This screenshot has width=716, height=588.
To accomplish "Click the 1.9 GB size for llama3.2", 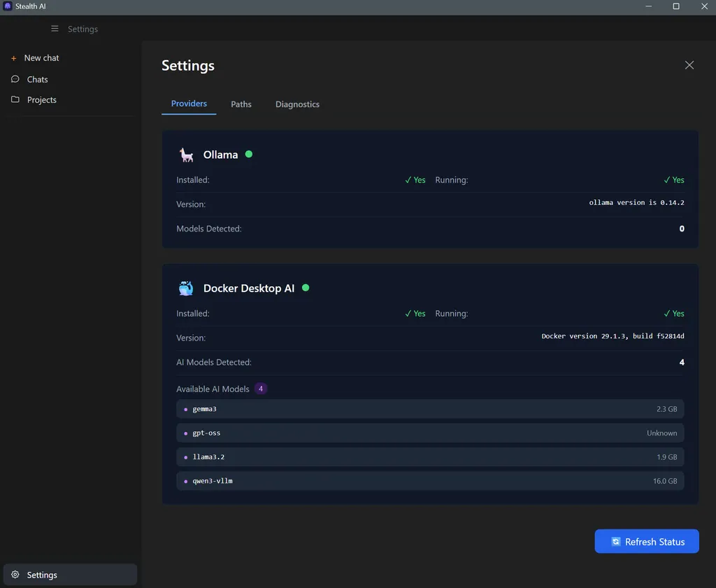I will (x=666, y=457).
